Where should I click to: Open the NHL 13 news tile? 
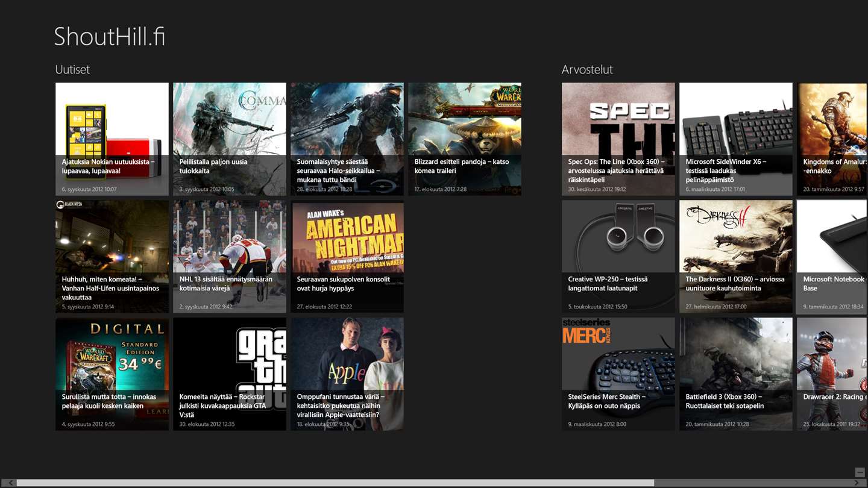click(230, 257)
